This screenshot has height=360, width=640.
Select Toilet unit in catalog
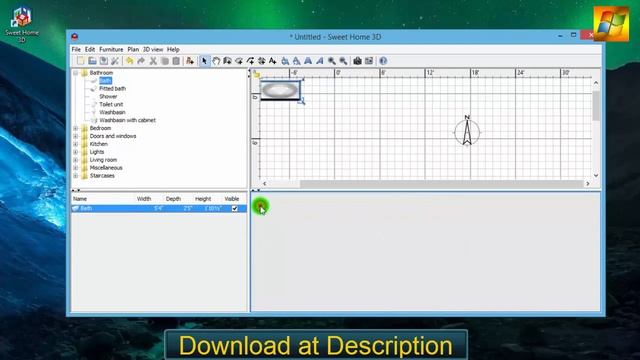111,104
